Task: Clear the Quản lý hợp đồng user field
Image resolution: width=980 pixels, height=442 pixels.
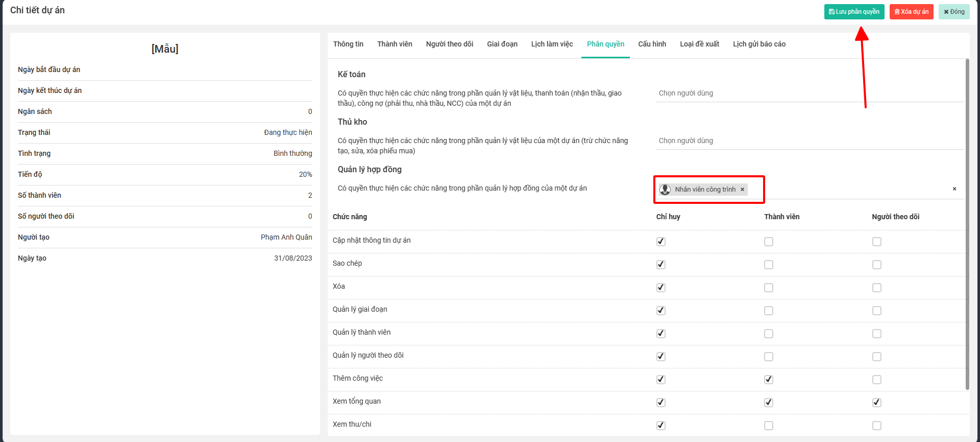Action: point(954,189)
